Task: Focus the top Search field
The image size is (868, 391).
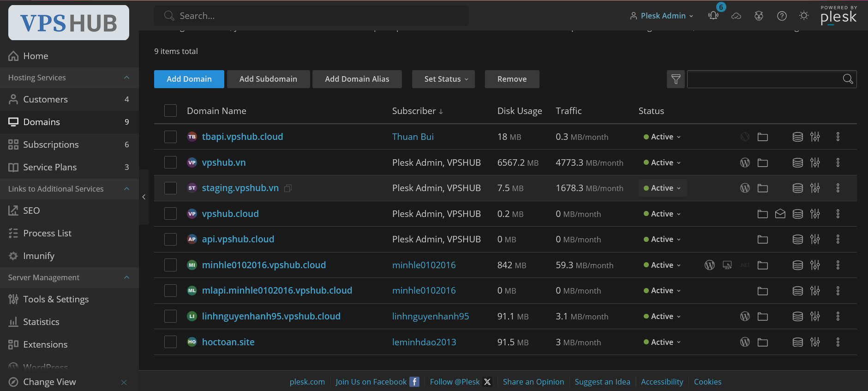Action: point(311,16)
